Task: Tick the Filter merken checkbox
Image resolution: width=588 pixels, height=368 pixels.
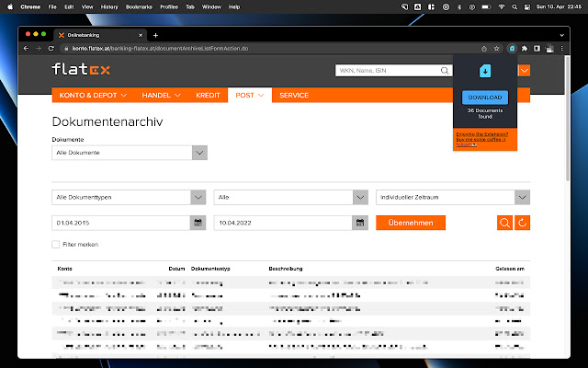Action: [x=56, y=245]
